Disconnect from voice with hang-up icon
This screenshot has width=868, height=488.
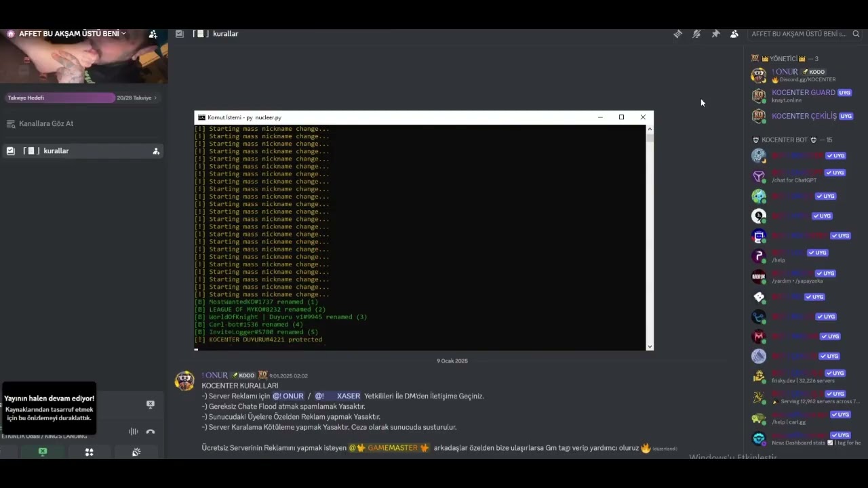151,431
